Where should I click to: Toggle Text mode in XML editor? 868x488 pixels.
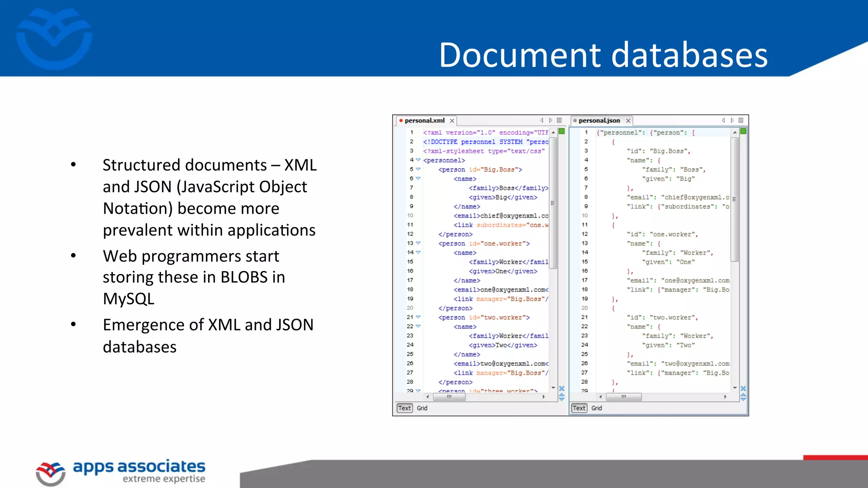pos(404,408)
